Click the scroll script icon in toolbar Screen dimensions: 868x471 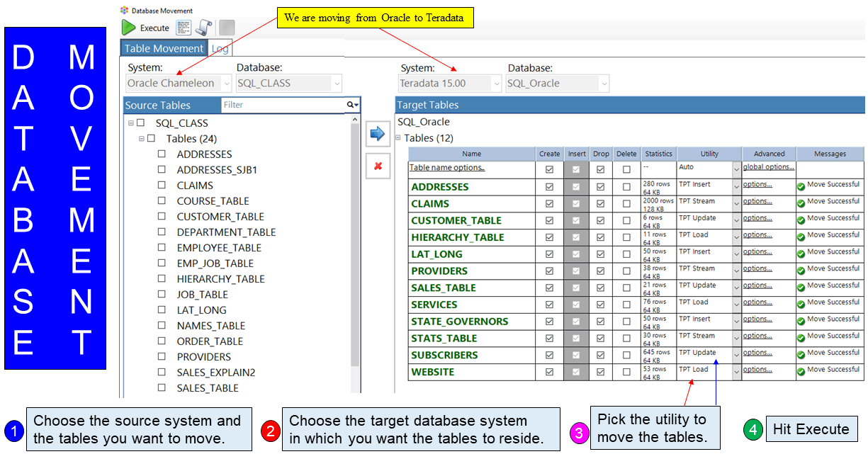pos(204,28)
